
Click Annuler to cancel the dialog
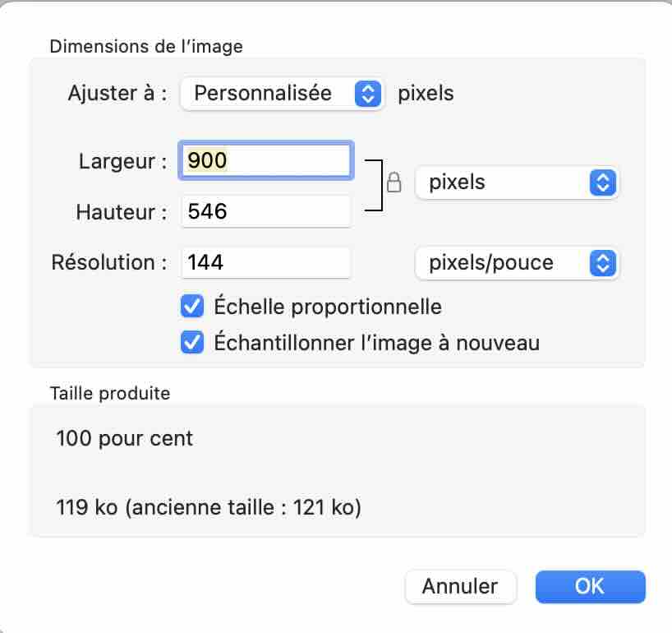[x=460, y=586]
